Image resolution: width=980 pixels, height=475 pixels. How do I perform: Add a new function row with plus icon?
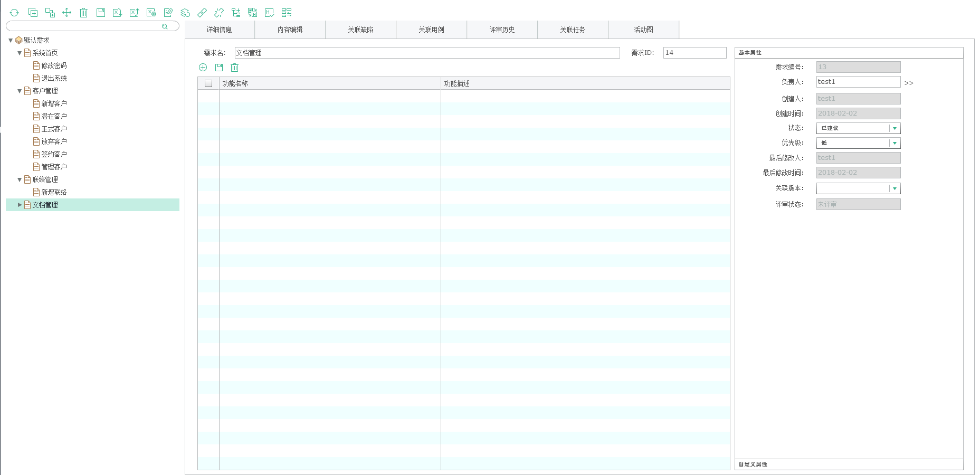tap(203, 68)
